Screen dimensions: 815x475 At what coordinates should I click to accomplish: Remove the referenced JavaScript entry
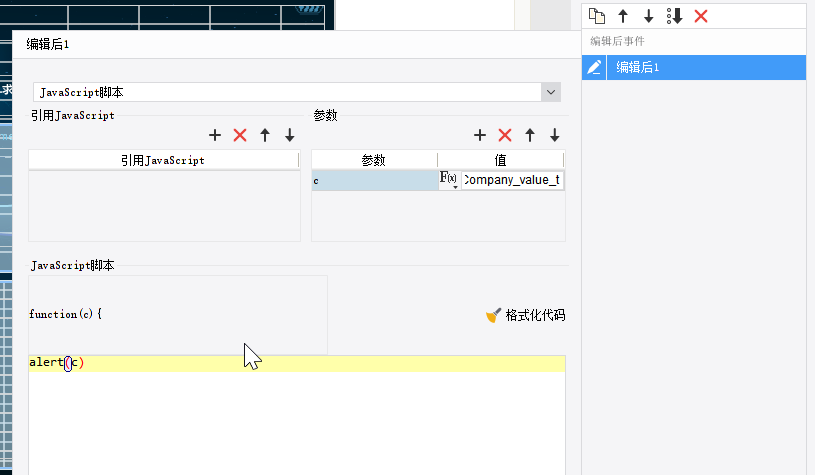240,135
